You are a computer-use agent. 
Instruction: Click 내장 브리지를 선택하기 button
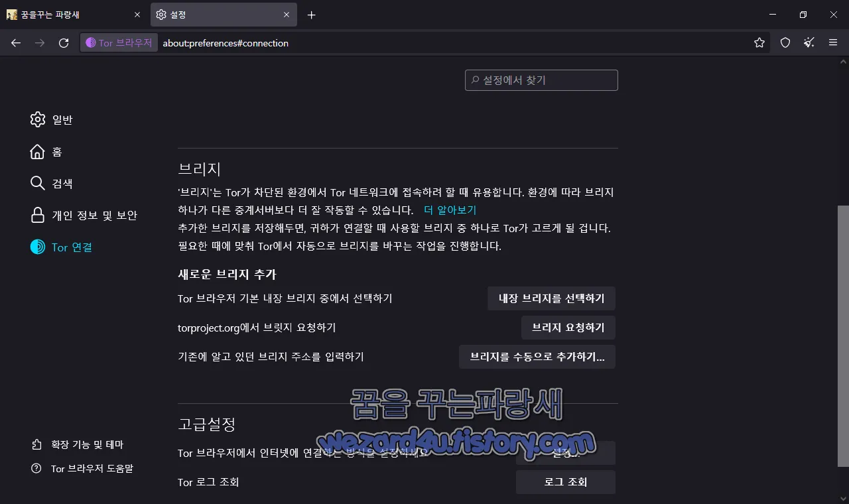[551, 298]
